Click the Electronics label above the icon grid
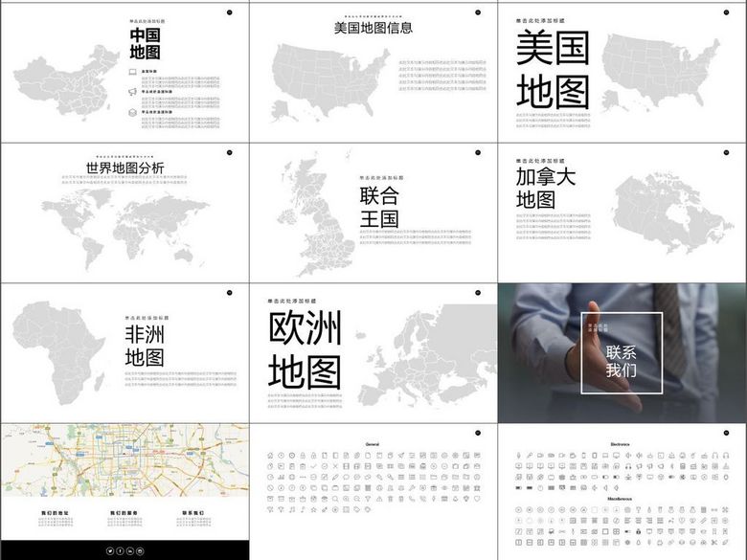Image resolution: width=747 pixels, height=560 pixels. click(620, 444)
